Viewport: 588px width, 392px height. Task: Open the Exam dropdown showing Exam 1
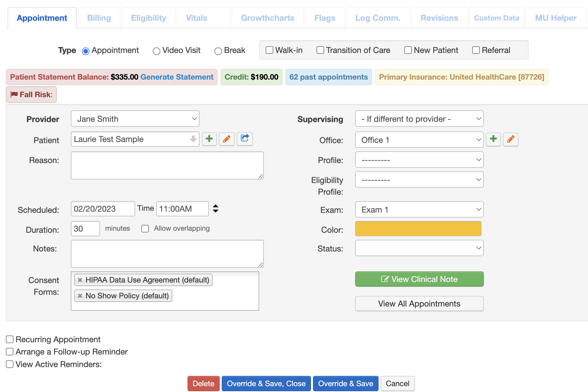pyautogui.click(x=419, y=209)
